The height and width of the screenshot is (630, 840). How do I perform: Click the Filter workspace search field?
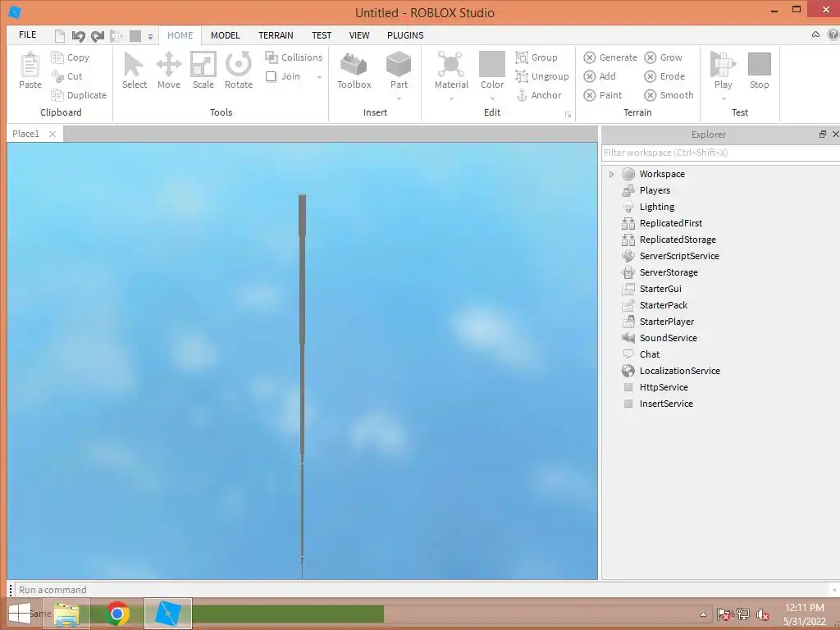[x=720, y=153]
